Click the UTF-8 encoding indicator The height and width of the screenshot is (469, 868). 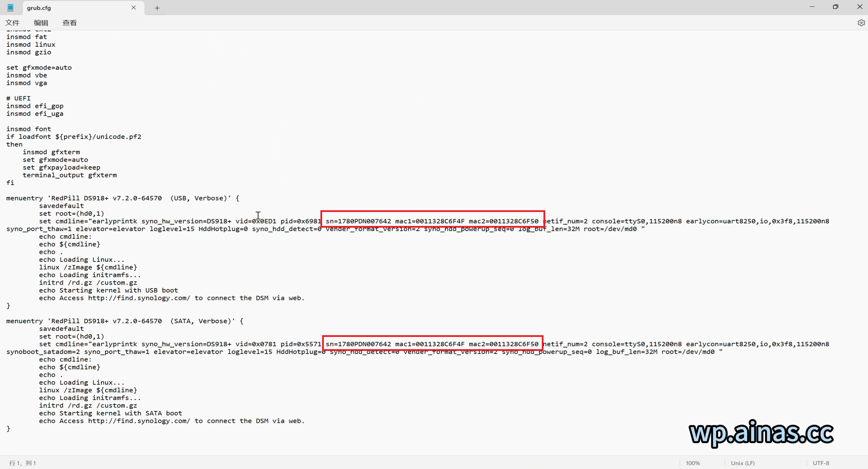(821, 463)
